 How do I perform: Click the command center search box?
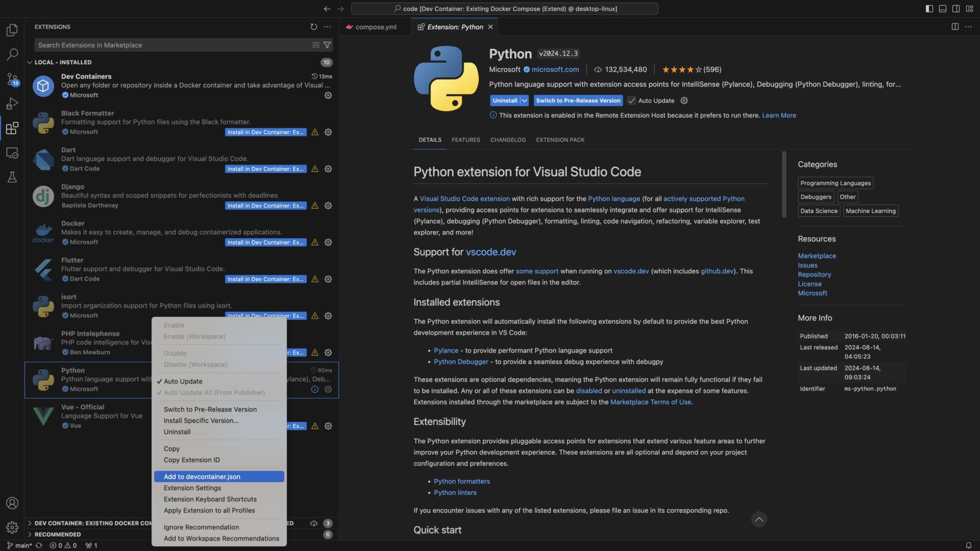(504, 9)
